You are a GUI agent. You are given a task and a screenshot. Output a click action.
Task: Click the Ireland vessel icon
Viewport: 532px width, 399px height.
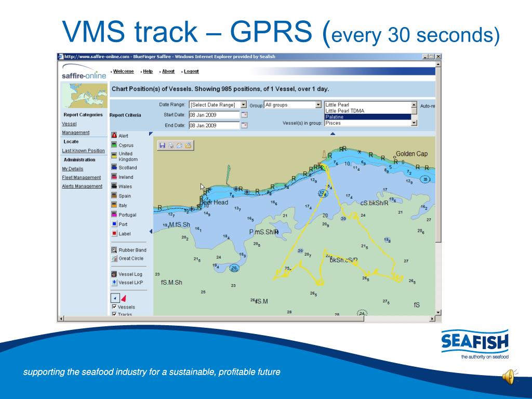point(114,177)
